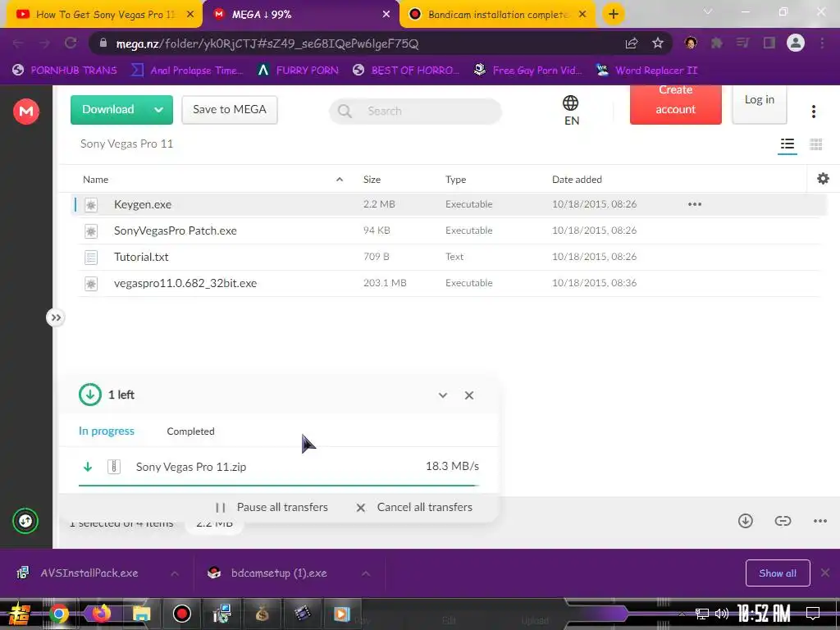This screenshot has width=840, height=630.
Task: Collapse the transfers panel chevron
Action: pos(442,395)
